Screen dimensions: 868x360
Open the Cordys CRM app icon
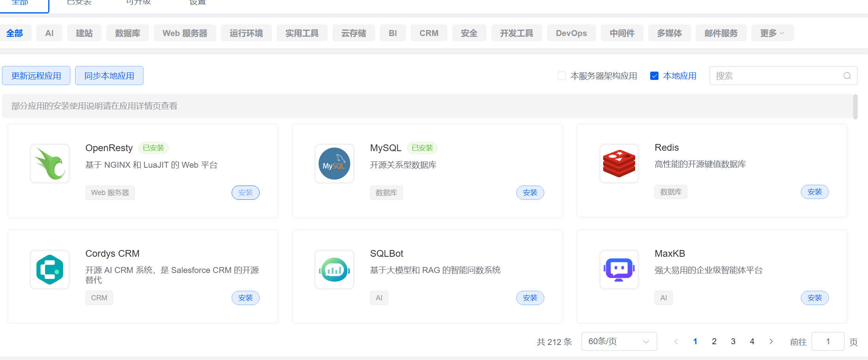[x=50, y=269]
